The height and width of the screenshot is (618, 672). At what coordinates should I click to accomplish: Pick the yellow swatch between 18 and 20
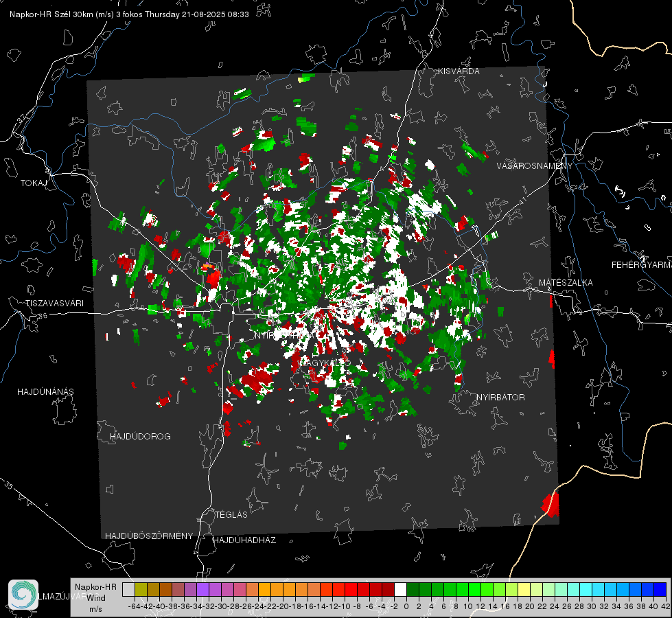pyautogui.click(x=524, y=589)
